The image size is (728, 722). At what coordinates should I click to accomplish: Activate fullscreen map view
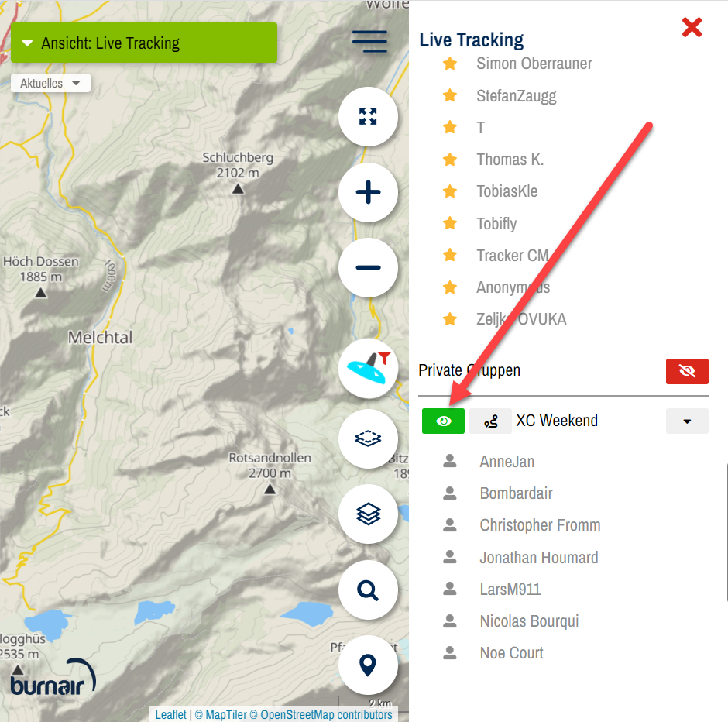coord(368,116)
